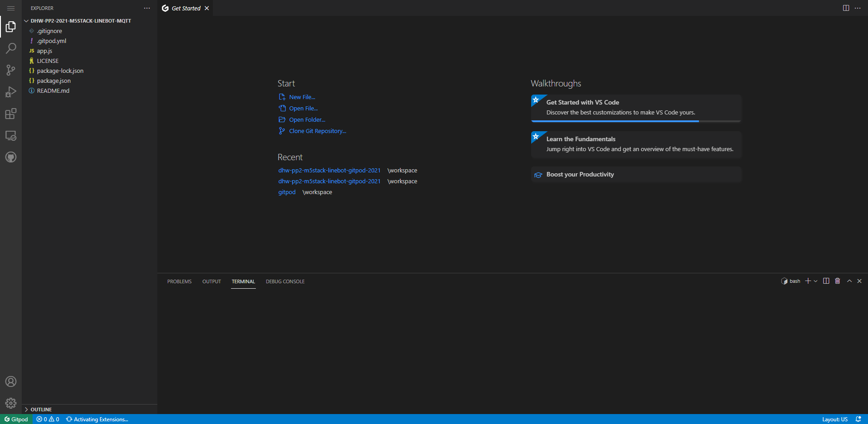Open the app.js file
This screenshot has width=868, height=424.
90,51
